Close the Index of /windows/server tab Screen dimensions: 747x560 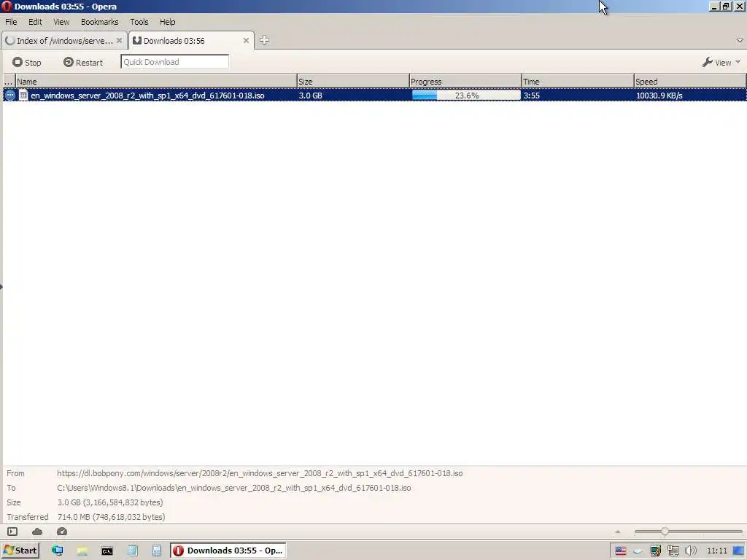(x=119, y=41)
